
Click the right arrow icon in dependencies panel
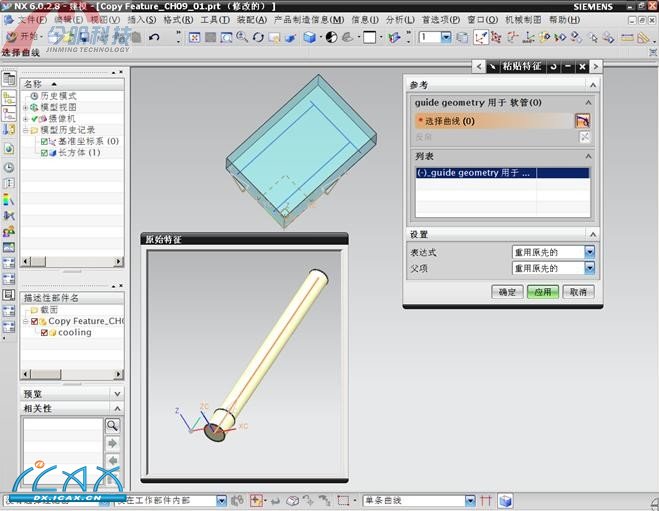pyautogui.click(x=112, y=443)
